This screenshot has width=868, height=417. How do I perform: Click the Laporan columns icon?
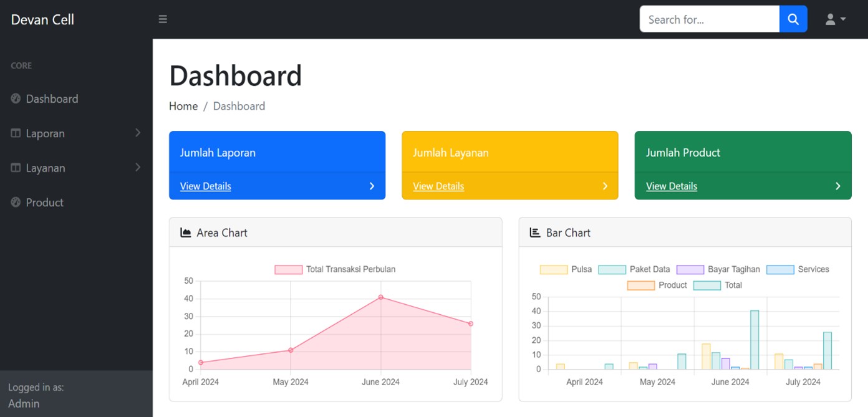pos(16,133)
